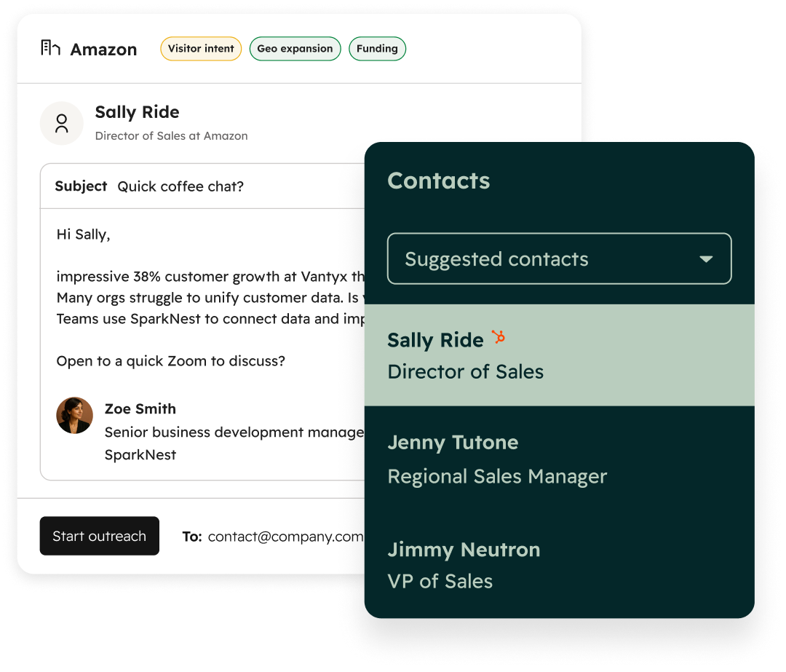786x672 pixels.
Task: Click 'Senior business development' signature title
Action: click(x=234, y=432)
